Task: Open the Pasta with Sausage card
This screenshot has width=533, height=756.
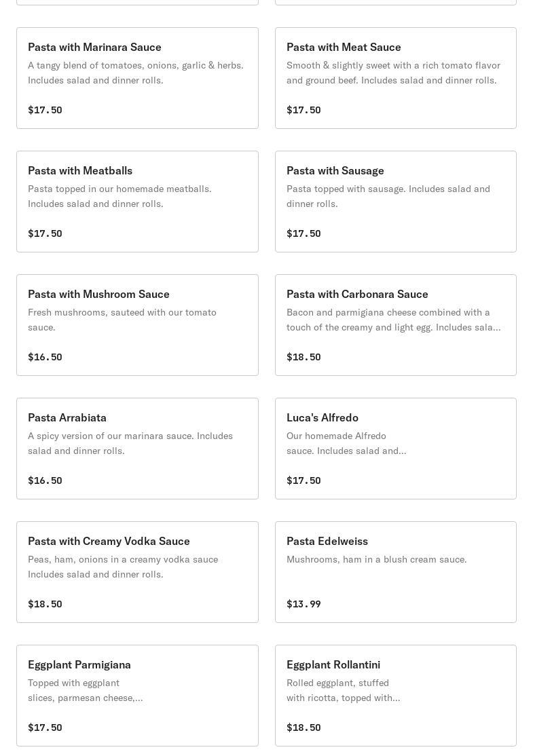Action: [396, 202]
